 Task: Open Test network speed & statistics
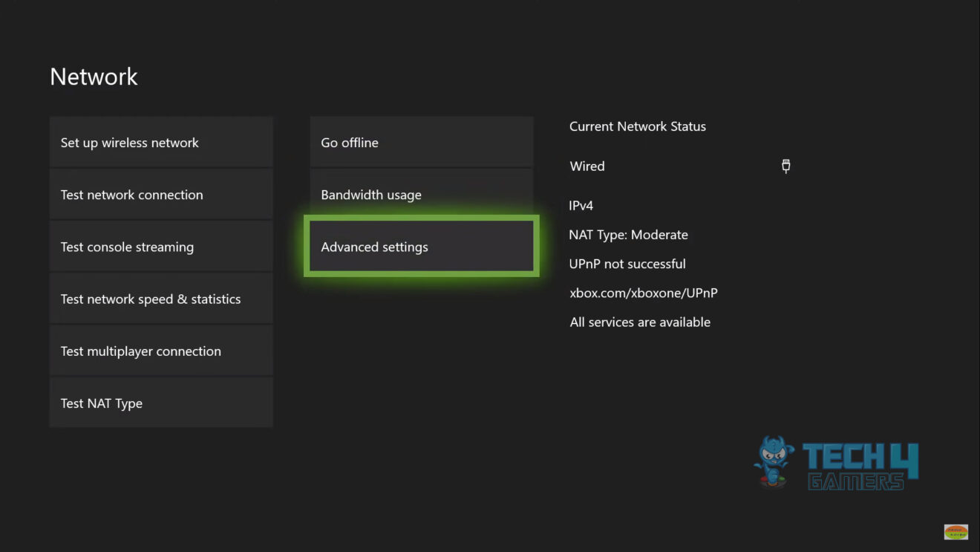161,298
